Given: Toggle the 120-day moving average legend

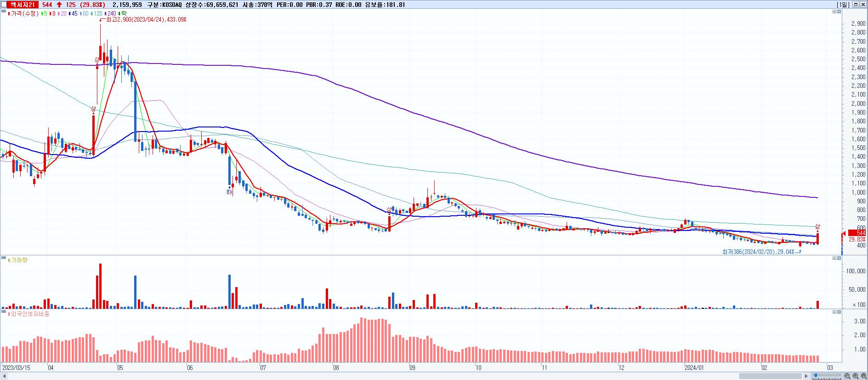Looking at the screenshot, I should pyautogui.click(x=96, y=14).
